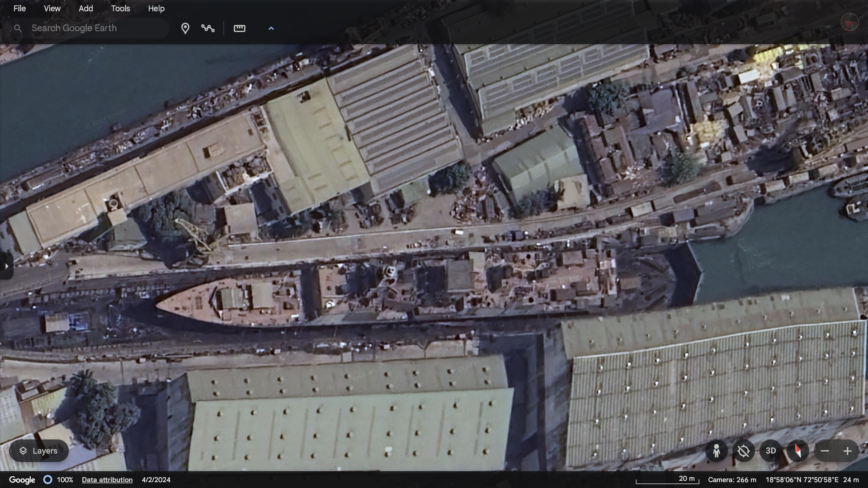Zoom in with the plus button
Screen dimensions: 868x488
[848, 451]
